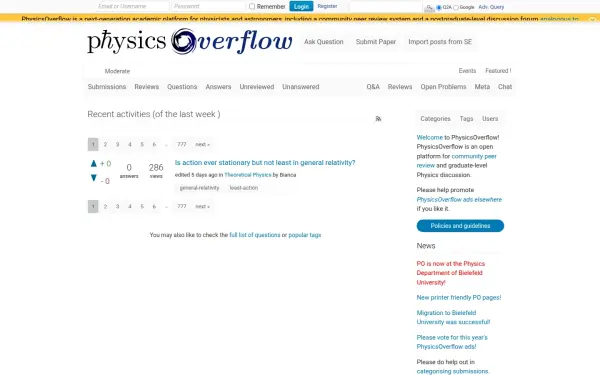Open Migration to Bielefeld University news
Viewport: 600px width, 375px height.
[x=453, y=317]
